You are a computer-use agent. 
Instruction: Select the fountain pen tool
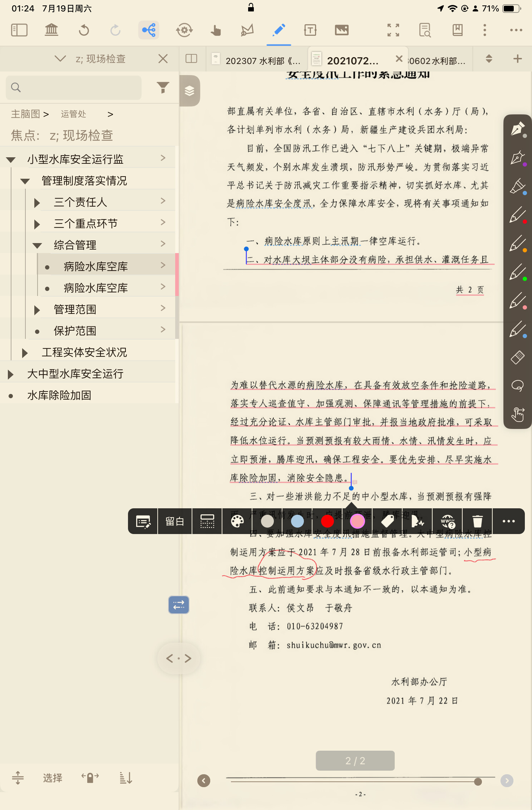[517, 129]
